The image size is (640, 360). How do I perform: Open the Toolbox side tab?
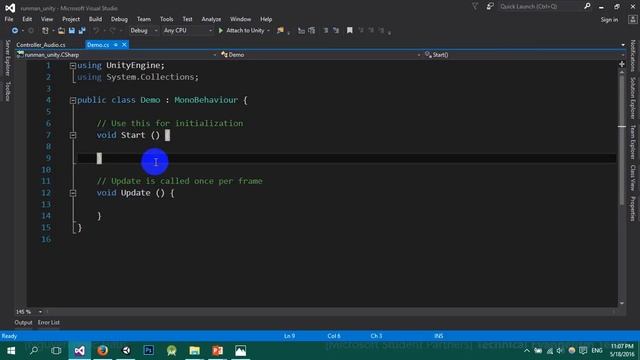[7, 91]
